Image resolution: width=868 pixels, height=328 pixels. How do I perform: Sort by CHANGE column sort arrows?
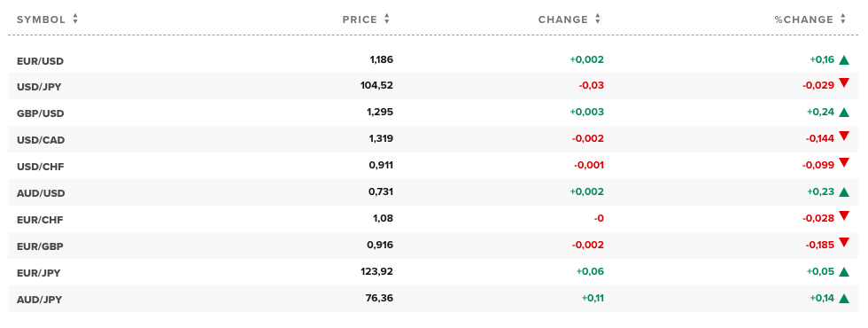pyautogui.click(x=598, y=19)
